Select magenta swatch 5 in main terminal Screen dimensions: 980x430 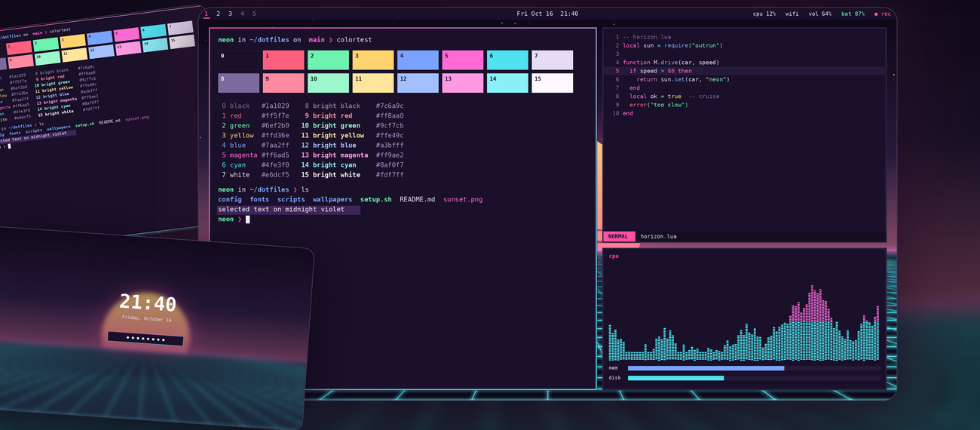[462, 60]
